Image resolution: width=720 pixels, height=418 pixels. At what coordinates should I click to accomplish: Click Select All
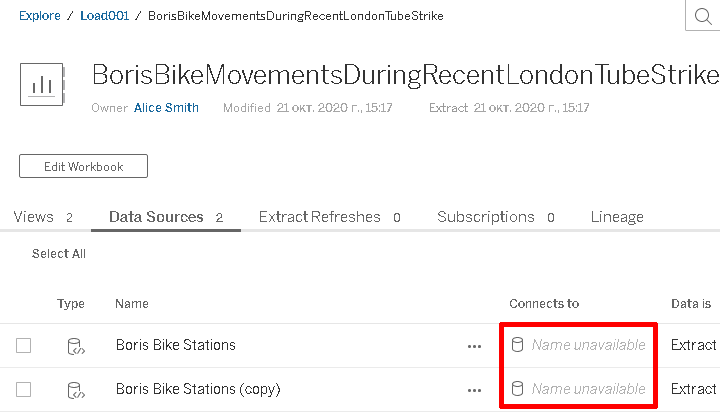point(59,254)
